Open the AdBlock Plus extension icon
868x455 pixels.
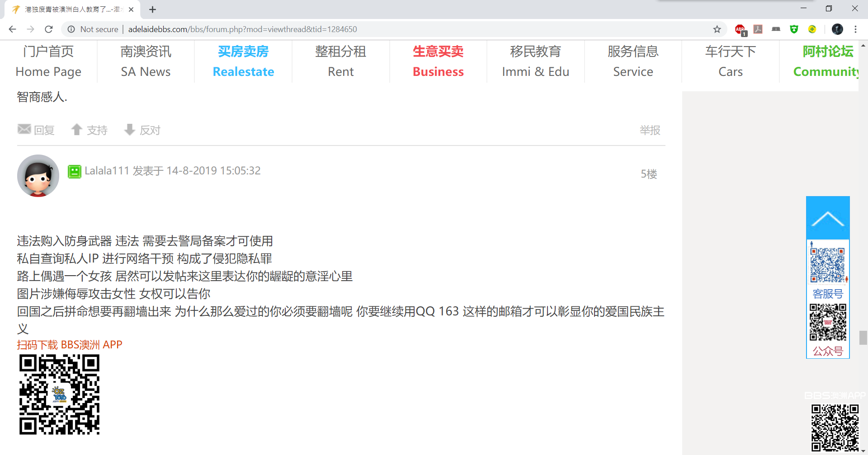tap(740, 29)
